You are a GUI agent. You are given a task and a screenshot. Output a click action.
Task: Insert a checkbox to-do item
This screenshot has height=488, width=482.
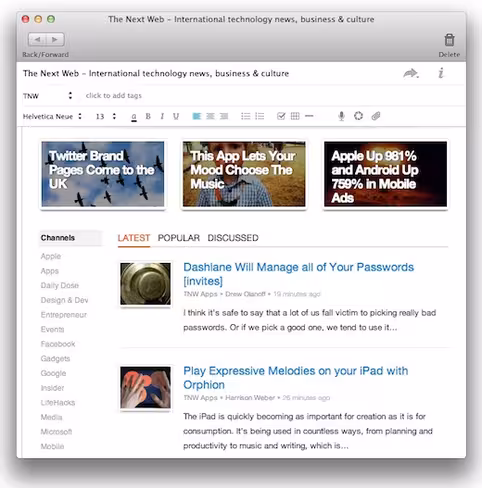281,116
